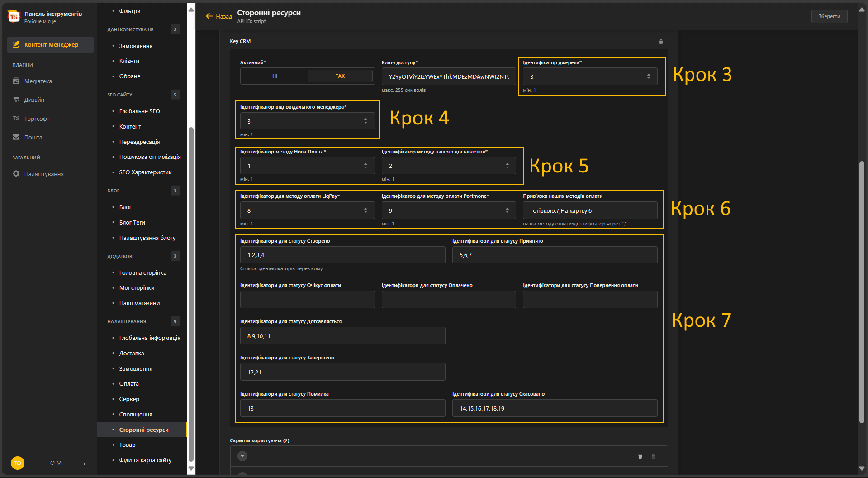Open the Пошта mail icon
Viewport: 868px width, 478px height.
(16, 137)
